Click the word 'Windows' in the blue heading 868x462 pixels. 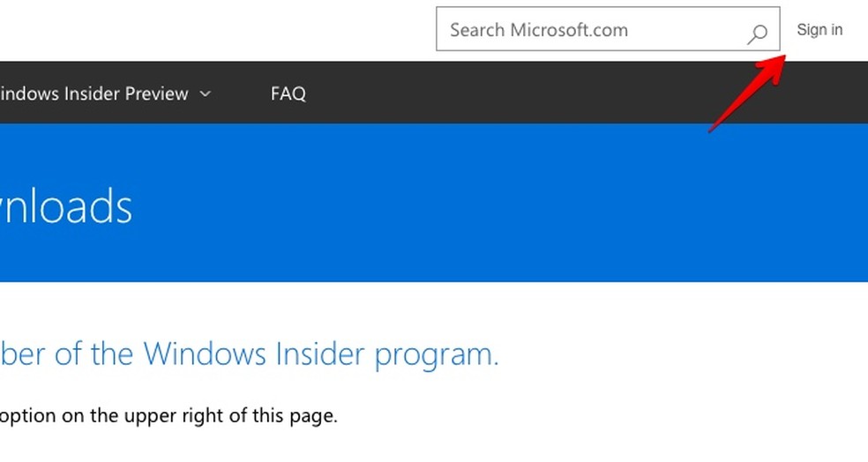(x=205, y=354)
